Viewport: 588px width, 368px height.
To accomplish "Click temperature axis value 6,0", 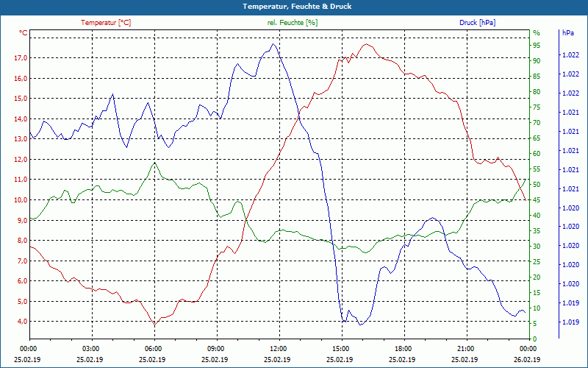I will click(22, 281).
